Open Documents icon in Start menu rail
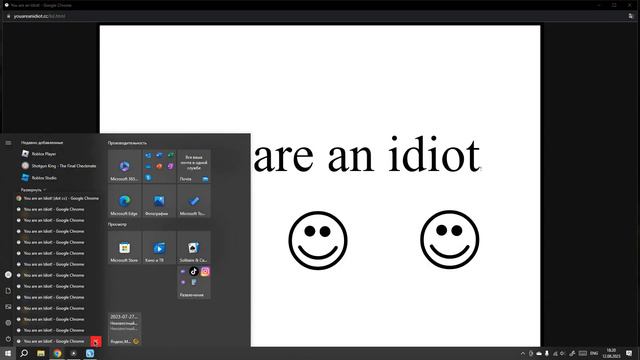Viewport: 640px width, 360px height. point(8,291)
